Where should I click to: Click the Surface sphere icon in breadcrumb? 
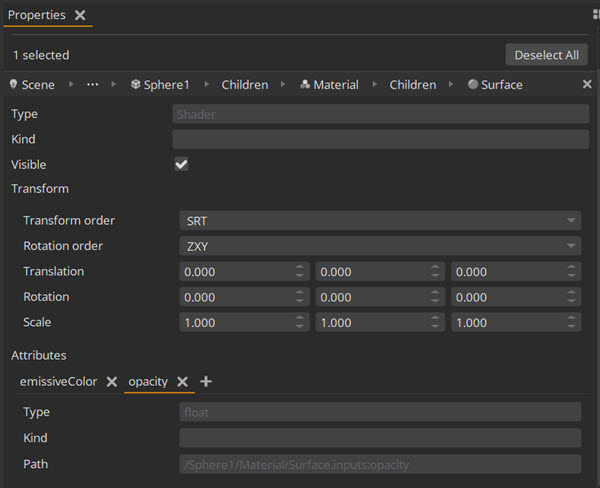pyautogui.click(x=473, y=85)
